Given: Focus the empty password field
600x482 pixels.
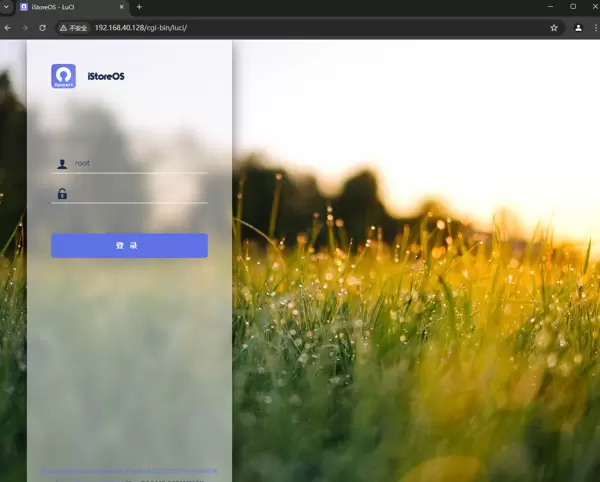Looking at the screenshot, I should (x=138, y=193).
